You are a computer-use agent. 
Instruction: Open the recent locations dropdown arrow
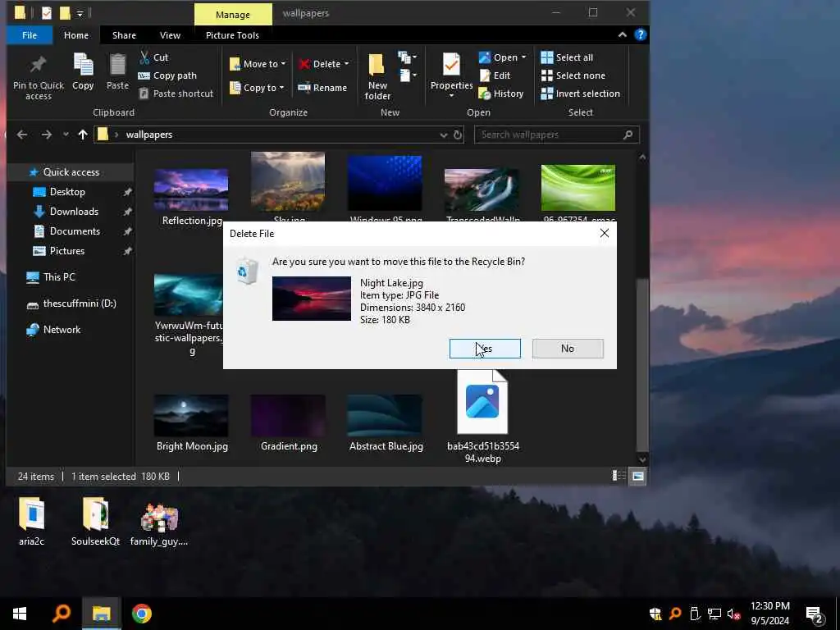coord(66,135)
